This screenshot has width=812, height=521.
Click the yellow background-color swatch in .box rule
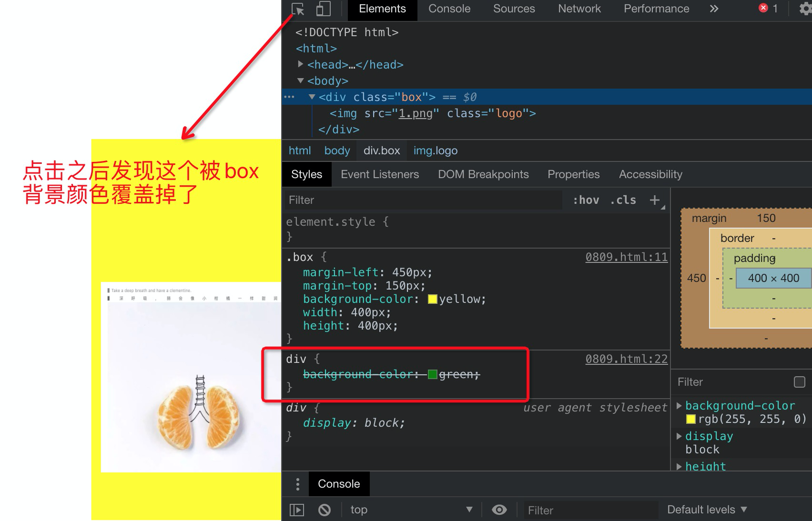pyautogui.click(x=433, y=299)
